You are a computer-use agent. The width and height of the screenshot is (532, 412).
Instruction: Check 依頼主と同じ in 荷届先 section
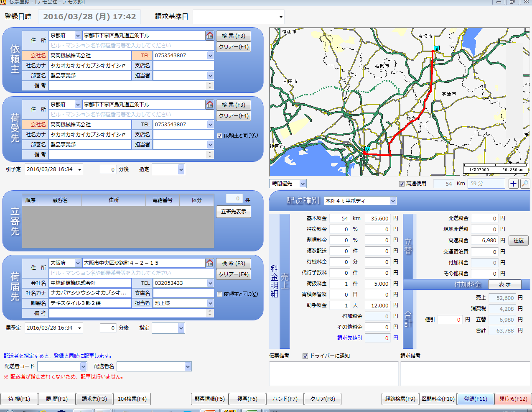[x=220, y=294]
